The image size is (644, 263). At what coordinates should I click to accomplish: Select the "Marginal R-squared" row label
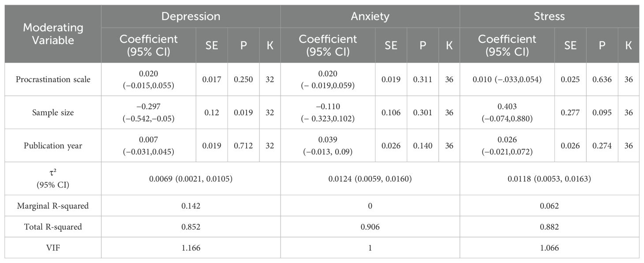tap(52, 206)
